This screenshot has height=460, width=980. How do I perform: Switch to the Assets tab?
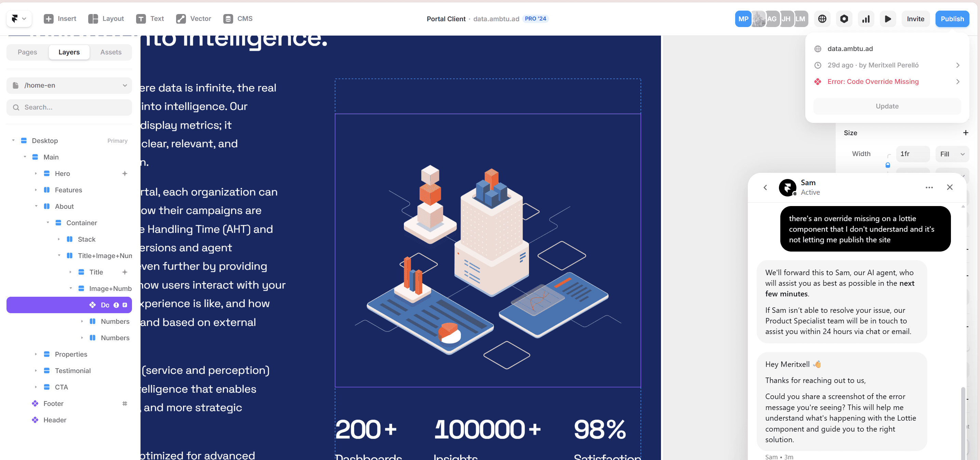111,52
